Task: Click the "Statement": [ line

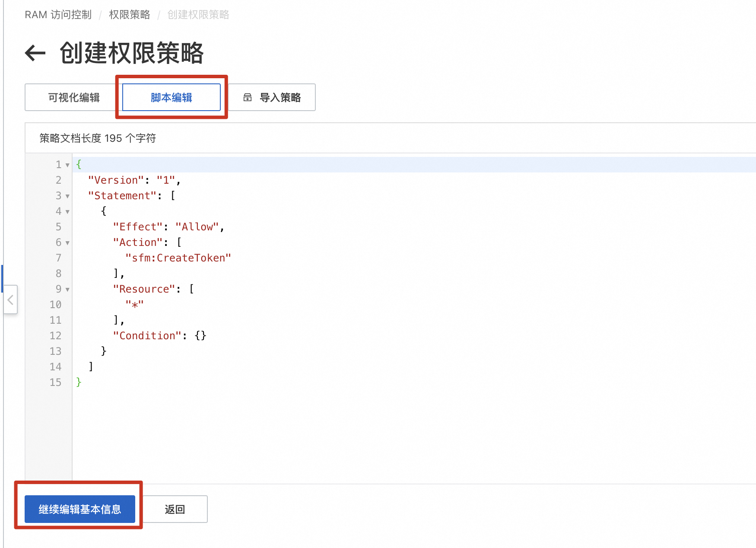Action: pyautogui.click(x=131, y=196)
